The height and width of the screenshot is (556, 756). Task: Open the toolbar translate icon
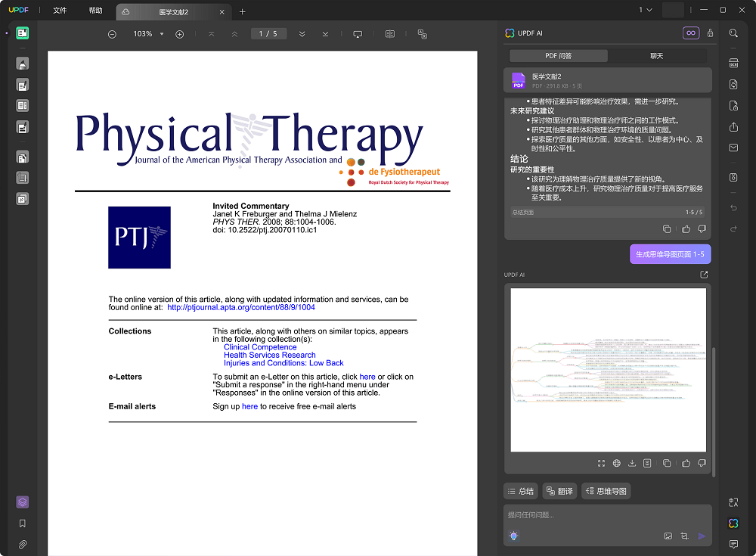[x=423, y=34]
